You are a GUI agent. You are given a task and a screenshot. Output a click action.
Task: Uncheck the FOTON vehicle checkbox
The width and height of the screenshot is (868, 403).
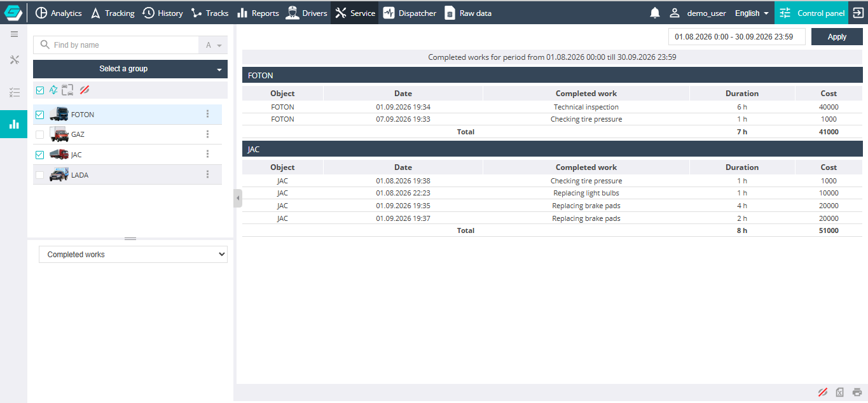pos(40,115)
